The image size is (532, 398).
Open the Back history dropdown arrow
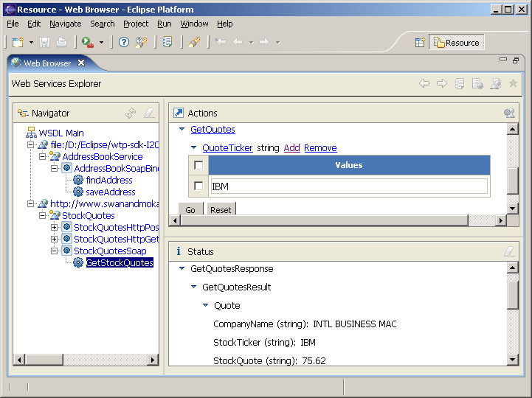(x=251, y=43)
